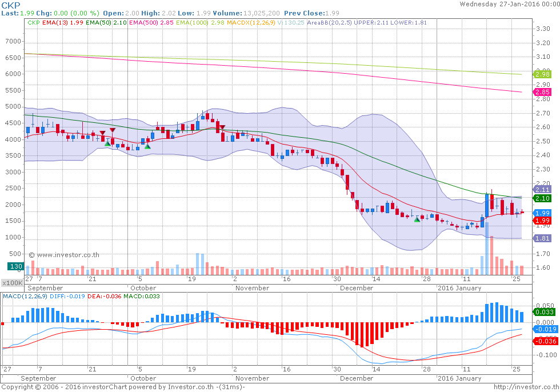Click the green CKP legend label
560x392 pixels.
[x=34, y=22]
